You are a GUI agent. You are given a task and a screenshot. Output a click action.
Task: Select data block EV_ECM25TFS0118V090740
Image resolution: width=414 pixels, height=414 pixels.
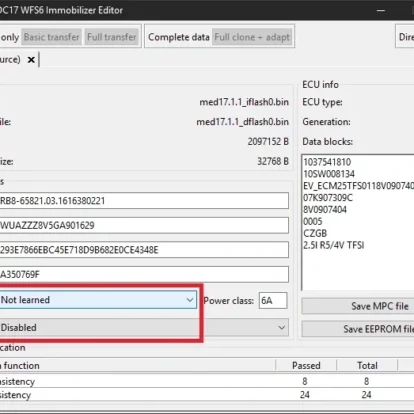[358, 186]
